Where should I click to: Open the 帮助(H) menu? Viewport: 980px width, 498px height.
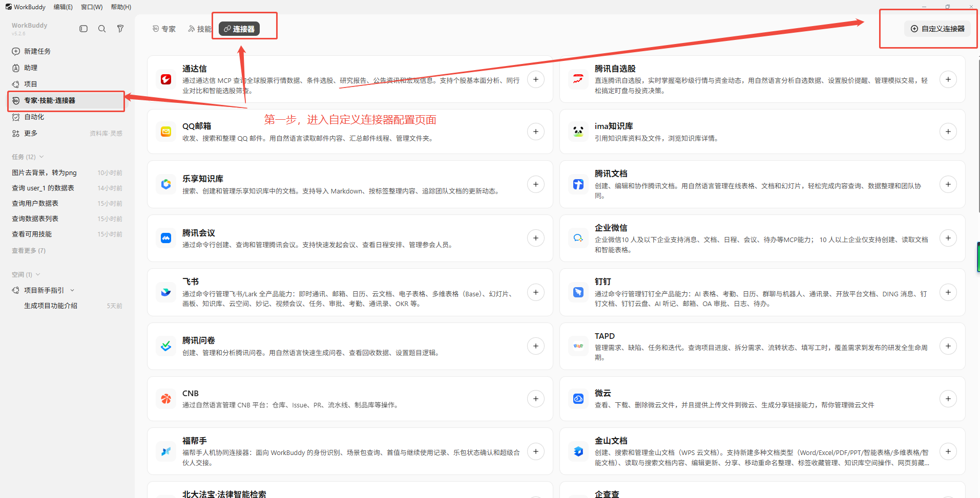(121, 7)
